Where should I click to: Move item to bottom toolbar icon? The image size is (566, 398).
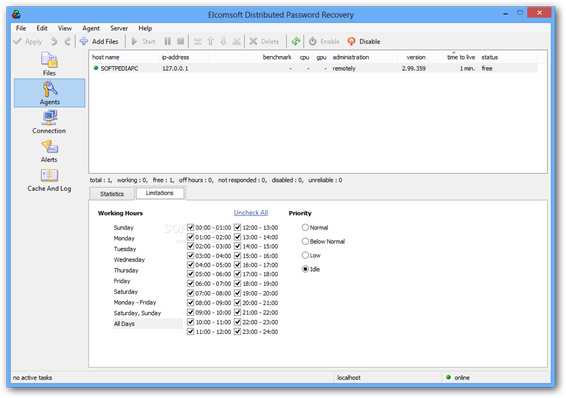[x=236, y=41]
